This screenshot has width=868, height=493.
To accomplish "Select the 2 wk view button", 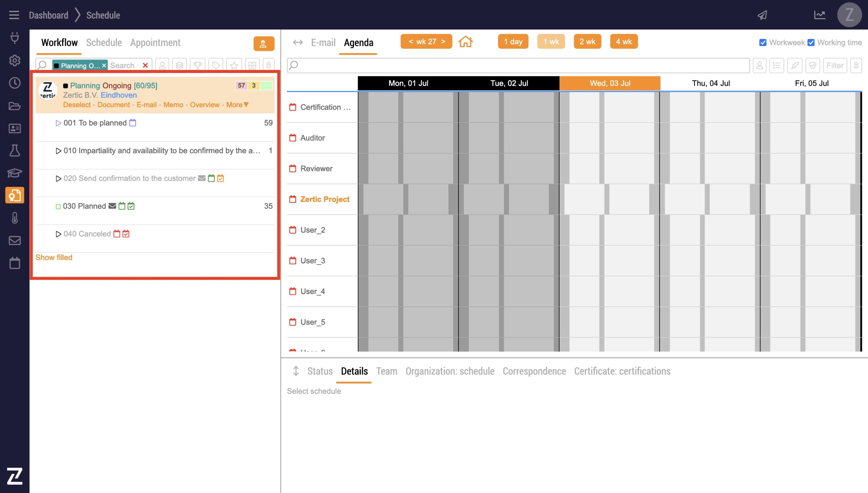I will pos(587,42).
